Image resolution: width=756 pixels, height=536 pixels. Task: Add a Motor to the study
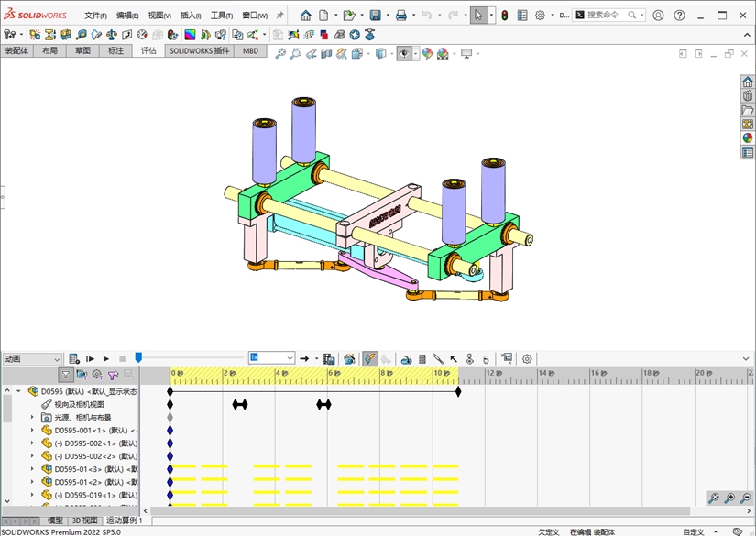tap(406, 359)
